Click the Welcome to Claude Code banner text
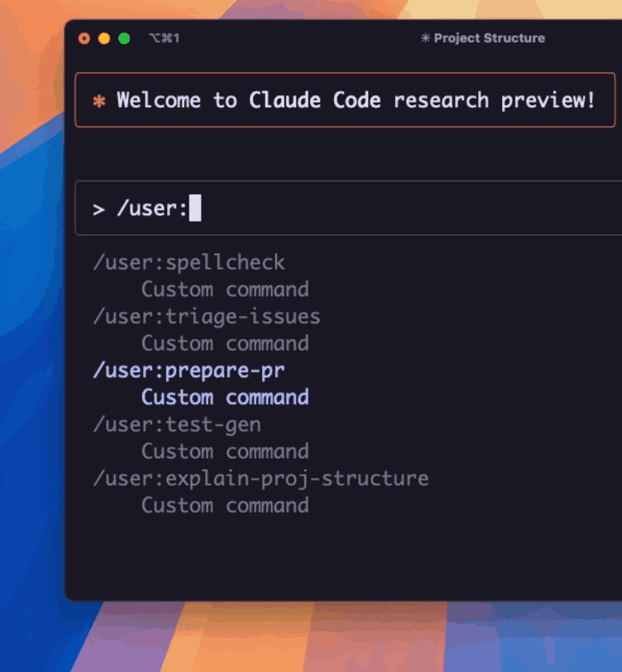 356,100
